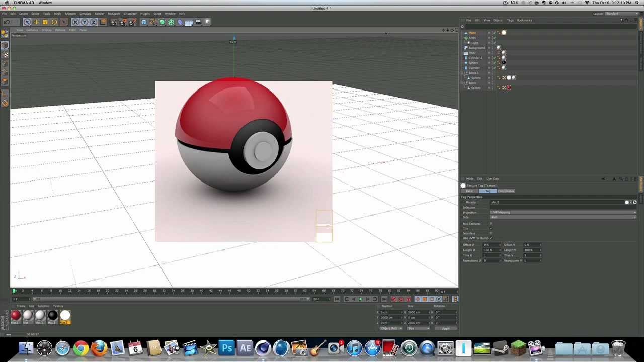The image size is (644, 362).
Task: Add a camera object icon
Action: click(x=198, y=22)
